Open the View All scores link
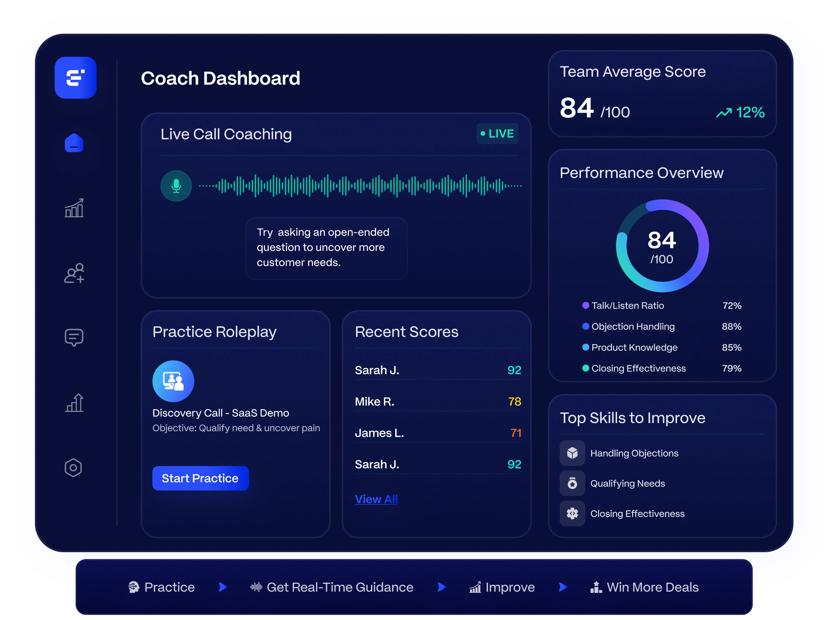This screenshot has width=840, height=620. point(376,499)
